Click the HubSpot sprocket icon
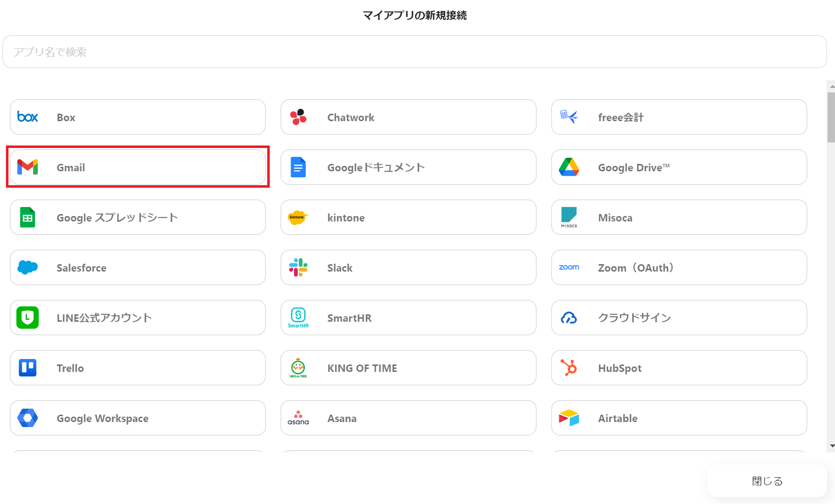835x504 pixels. (x=569, y=367)
